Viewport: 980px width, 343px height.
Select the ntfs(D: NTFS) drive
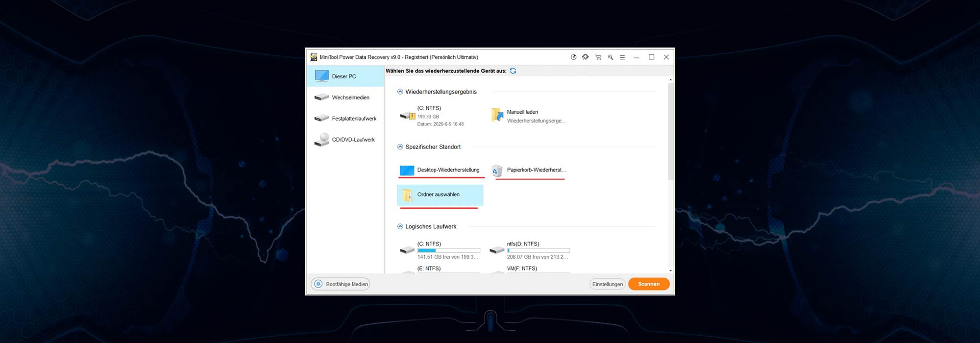[530, 250]
